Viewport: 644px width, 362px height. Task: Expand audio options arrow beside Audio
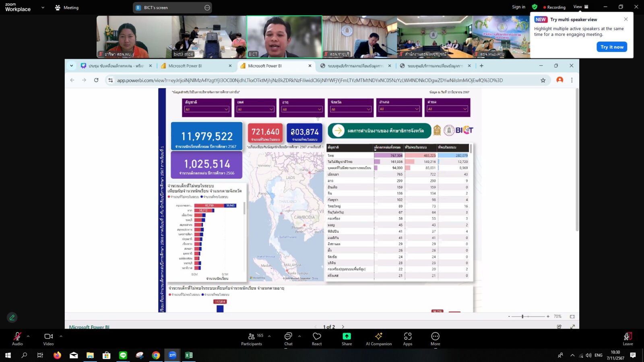pos(28,336)
